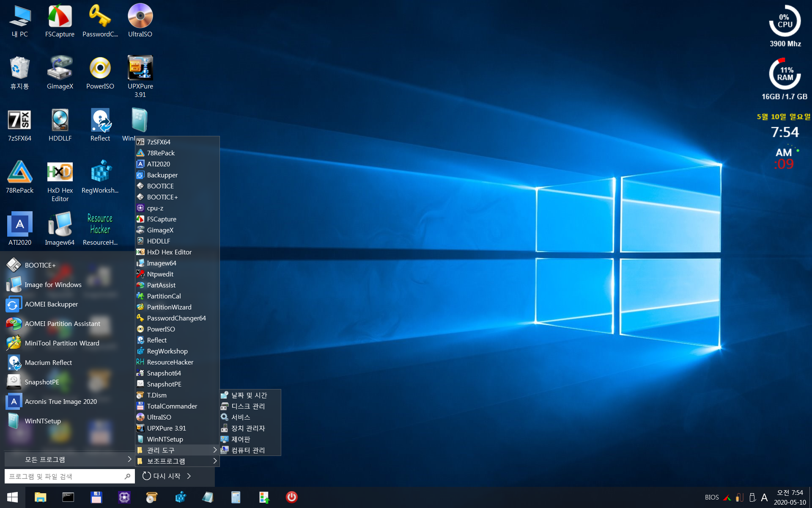
Task: Select T.Dism in the programs list
Action: (177, 395)
